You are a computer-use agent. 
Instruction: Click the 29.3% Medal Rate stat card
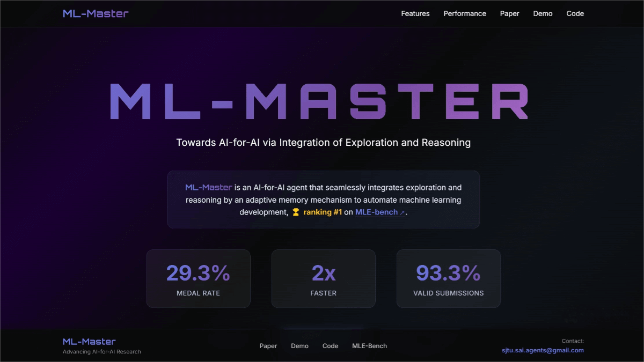(198, 278)
